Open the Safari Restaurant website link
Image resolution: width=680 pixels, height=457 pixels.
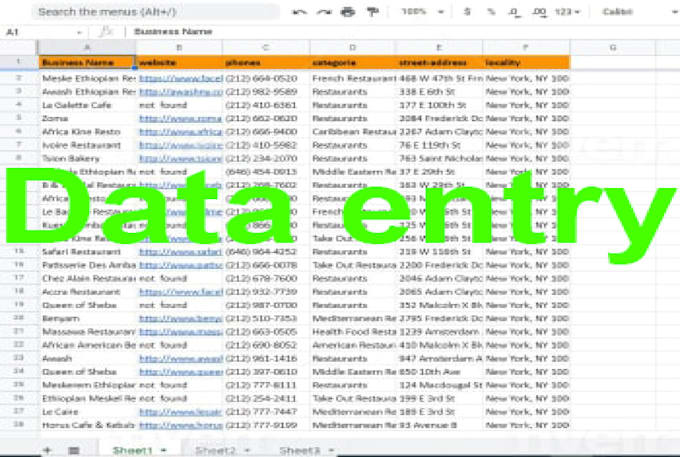pyautogui.click(x=180, y=252)
